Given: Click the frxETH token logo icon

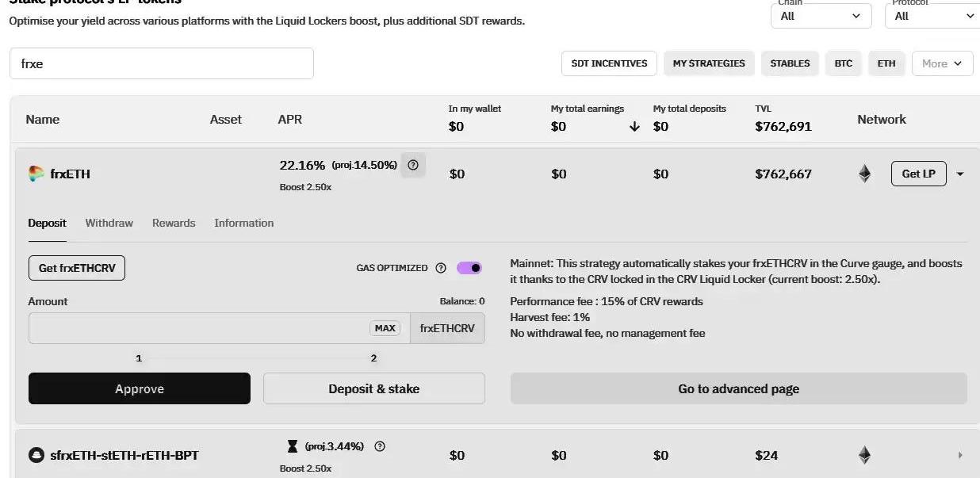Looking at the screenshot, I should pyautogui.click(x=36, y=174).
